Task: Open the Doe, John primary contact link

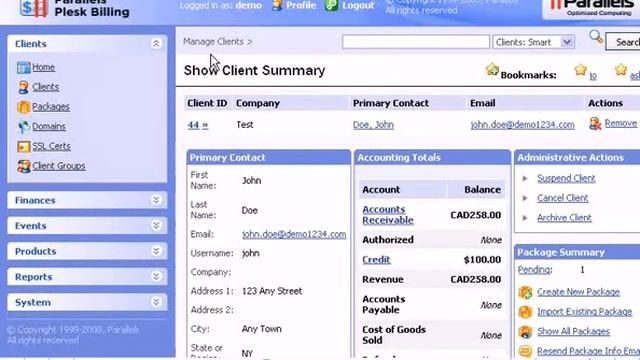Action: 373,125
